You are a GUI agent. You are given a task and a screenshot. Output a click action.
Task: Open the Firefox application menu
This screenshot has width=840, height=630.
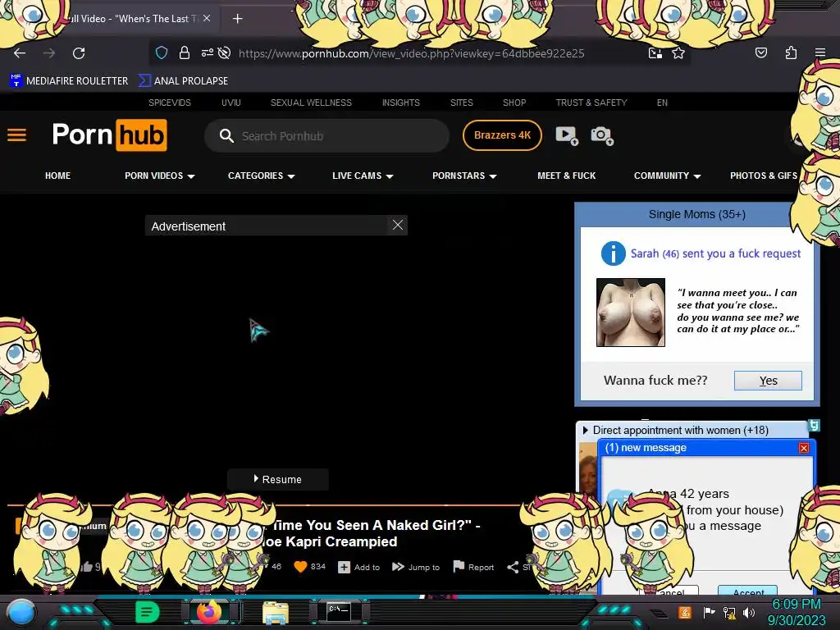(x=820, y=52)
